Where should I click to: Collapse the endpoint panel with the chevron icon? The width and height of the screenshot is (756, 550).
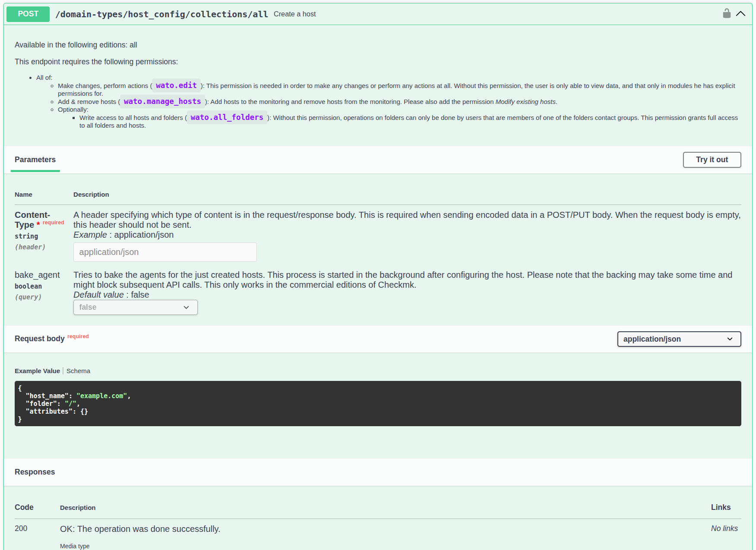coord(741,13)
